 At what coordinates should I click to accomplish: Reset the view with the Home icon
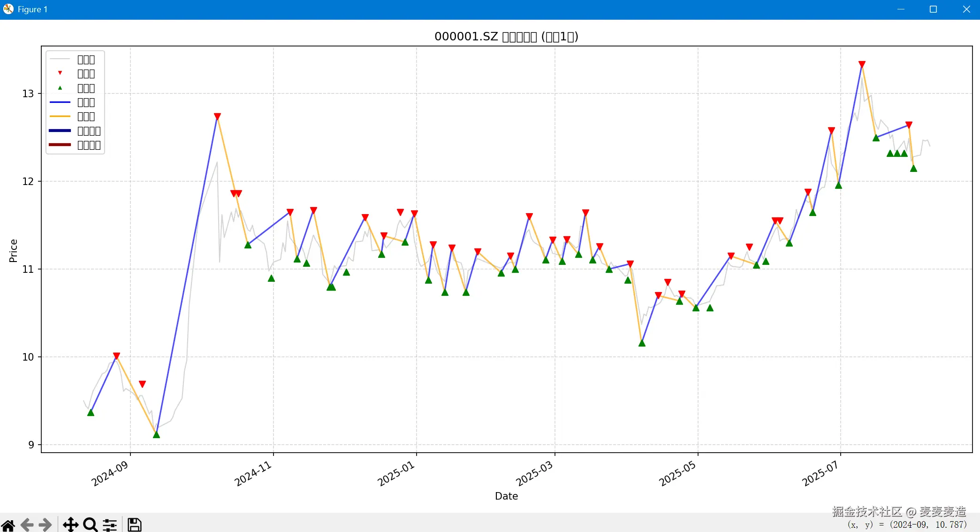[x=8, y=524]
